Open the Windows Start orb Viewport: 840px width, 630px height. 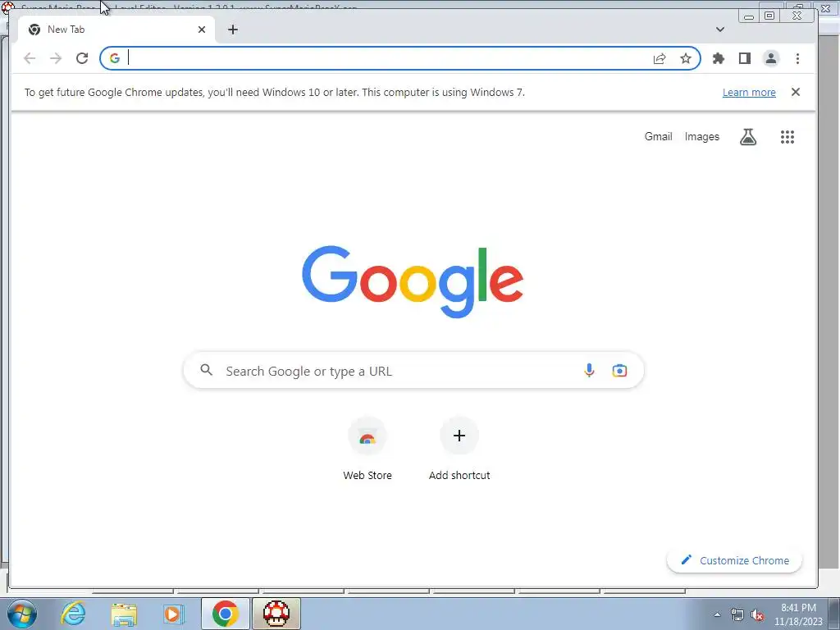22,614
